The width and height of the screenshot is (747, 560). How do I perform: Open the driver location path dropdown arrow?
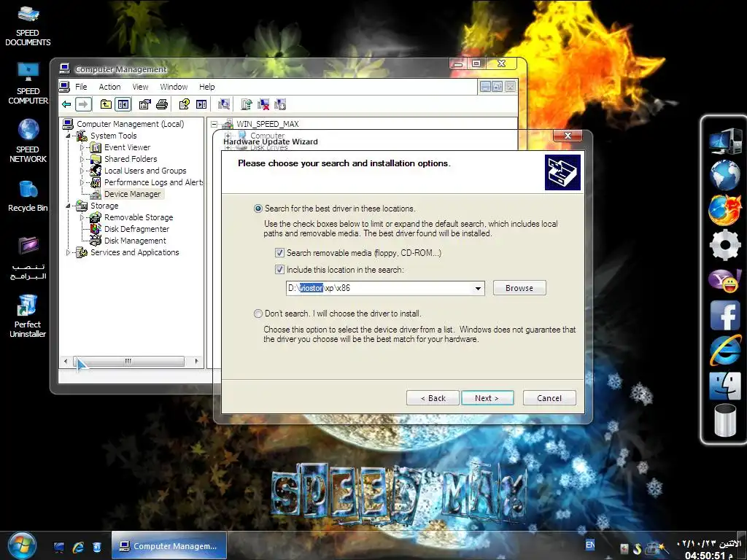478,288
